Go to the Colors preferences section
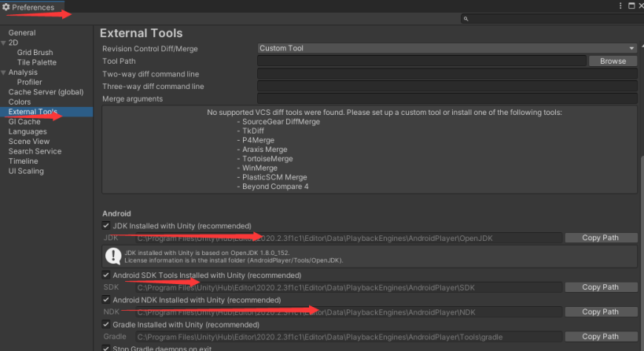Screen dimensions: 644x351 click(20, 102)
